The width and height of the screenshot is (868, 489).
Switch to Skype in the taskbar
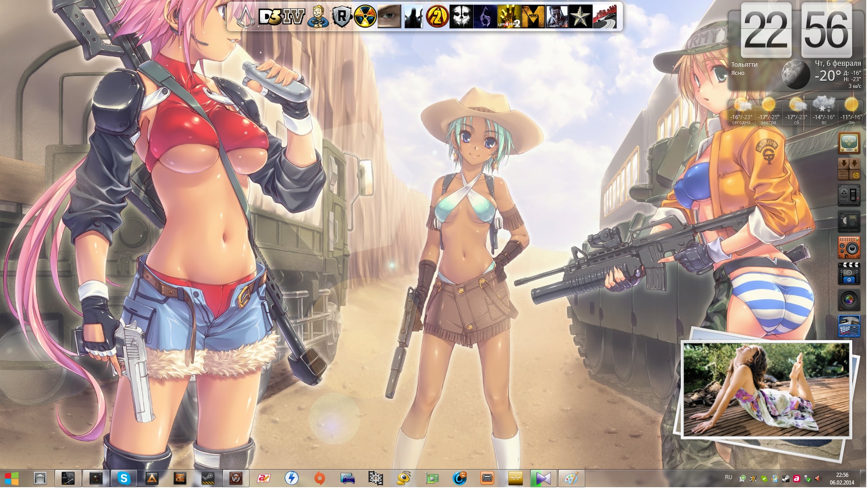tap(124, 479)
